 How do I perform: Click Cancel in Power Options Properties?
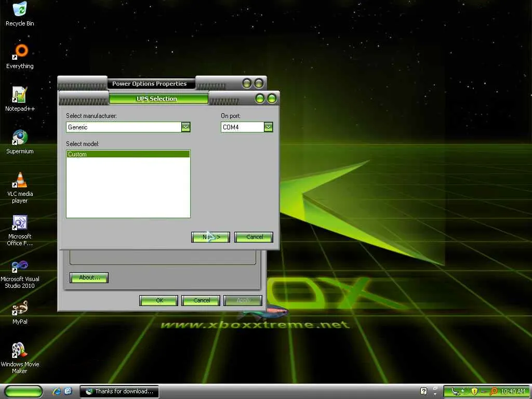pos(201,301)
